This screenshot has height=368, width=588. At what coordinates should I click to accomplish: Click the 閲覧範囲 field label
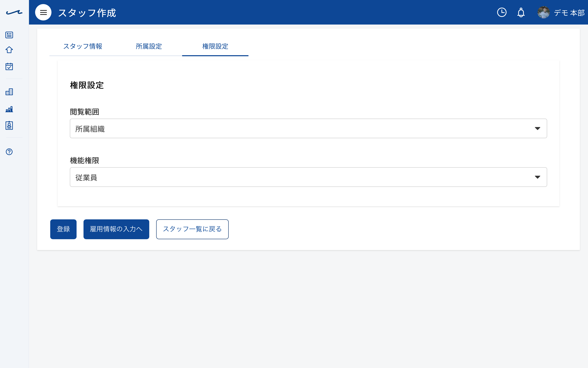pyautogui.click(x=84, y=112)
